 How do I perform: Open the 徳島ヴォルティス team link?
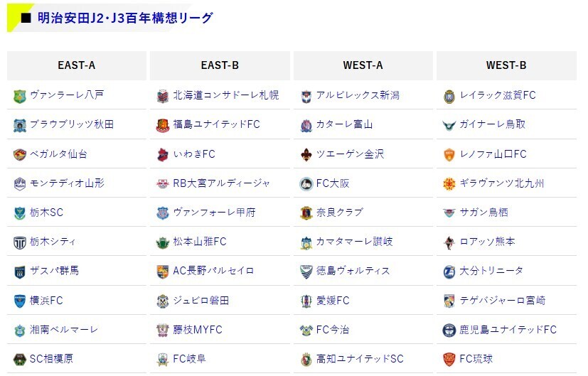pos(353,271)
